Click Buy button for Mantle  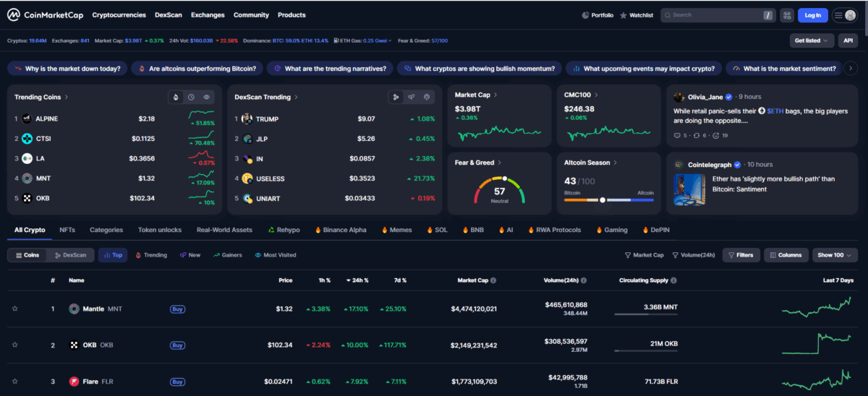(177, 309)
